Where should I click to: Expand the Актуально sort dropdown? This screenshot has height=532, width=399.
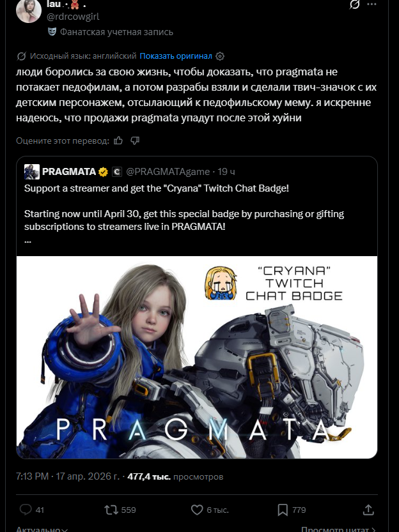click(x=42, y=529)
